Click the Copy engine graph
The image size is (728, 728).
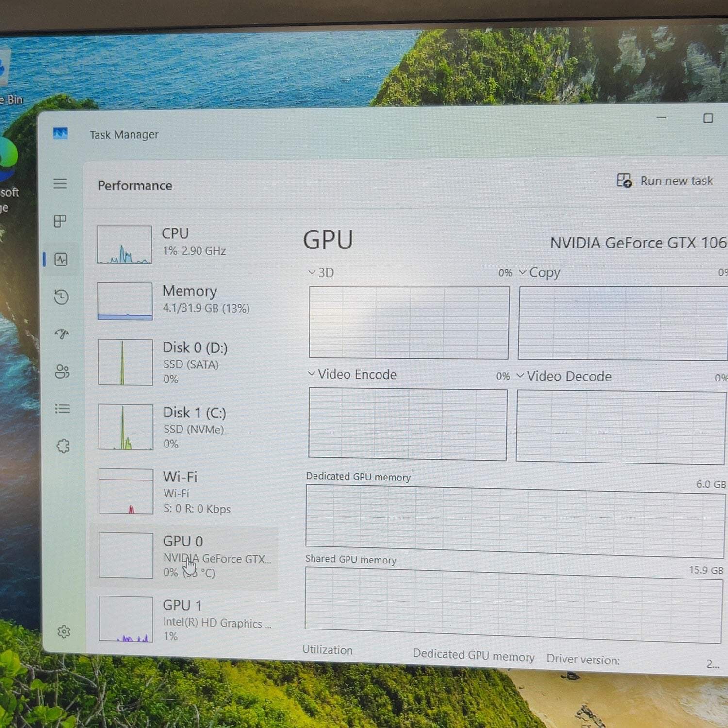click(x=623, y=323)
